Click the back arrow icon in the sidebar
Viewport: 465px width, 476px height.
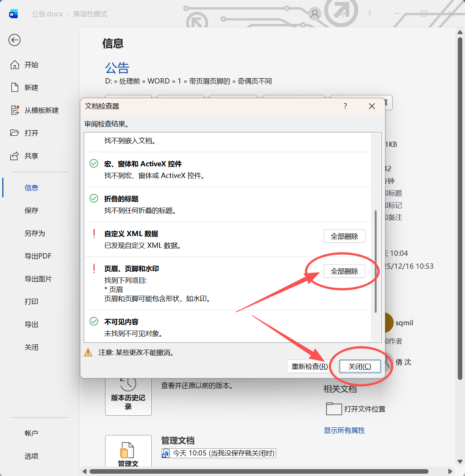click(14, 40)
